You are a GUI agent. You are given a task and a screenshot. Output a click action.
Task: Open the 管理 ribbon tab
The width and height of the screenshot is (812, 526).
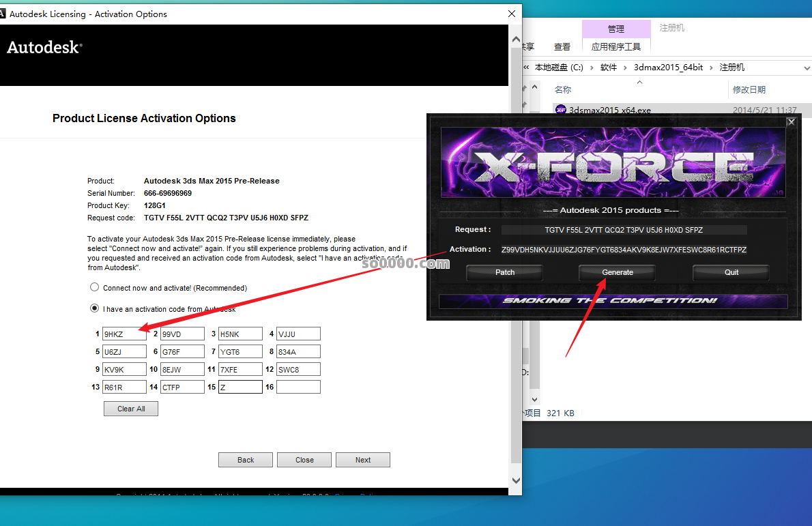pos(615,29)
